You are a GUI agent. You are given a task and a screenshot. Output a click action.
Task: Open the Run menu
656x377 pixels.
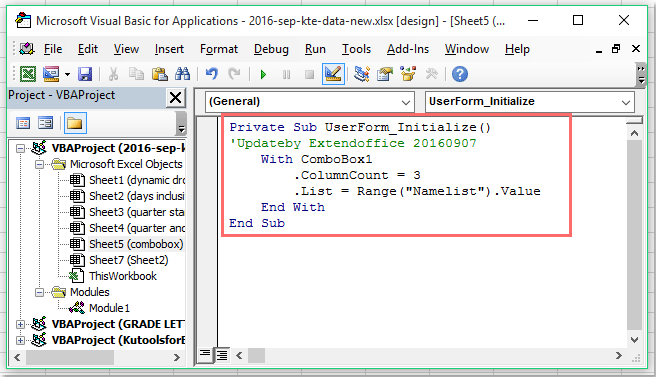(x=315, y=49)
